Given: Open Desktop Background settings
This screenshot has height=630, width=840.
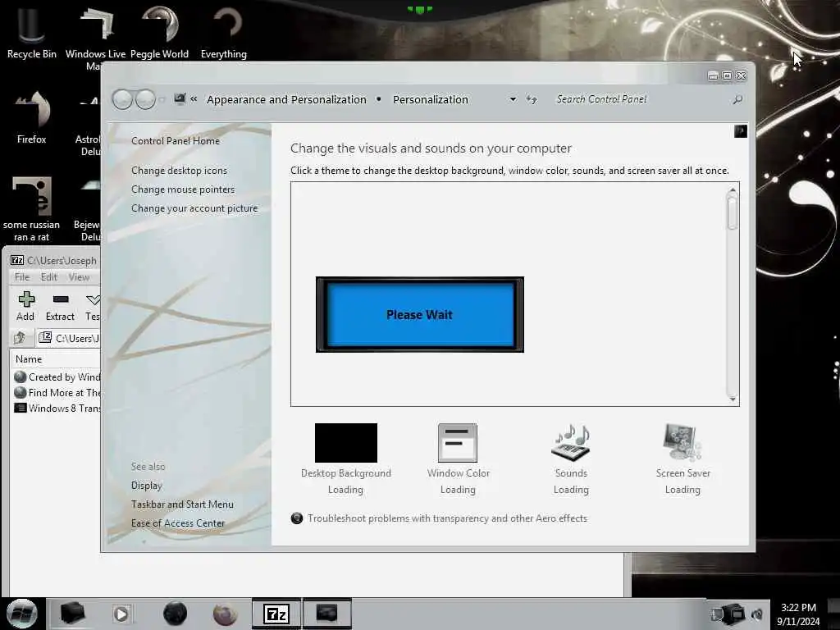Looking at the screenshot, I should 346,442.
